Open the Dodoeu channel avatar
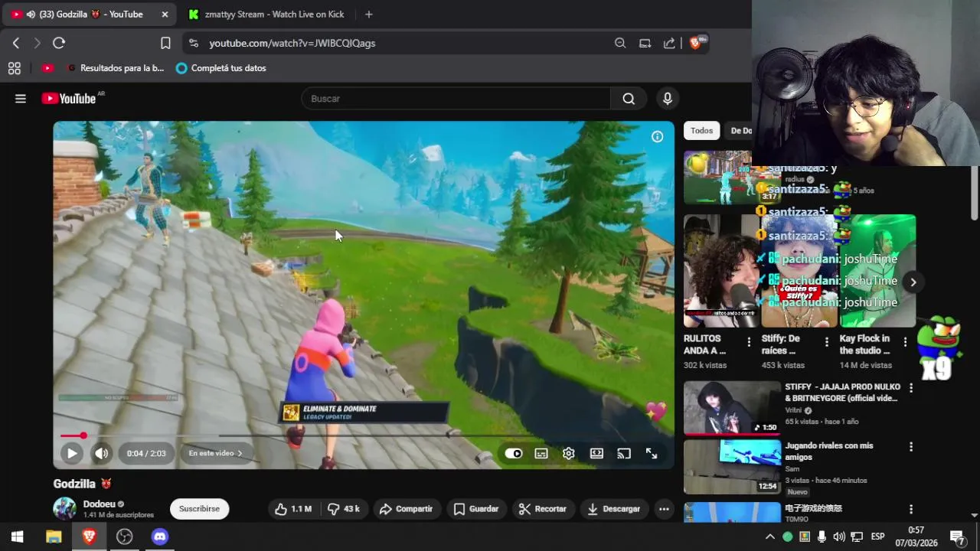 pos(64,509)
